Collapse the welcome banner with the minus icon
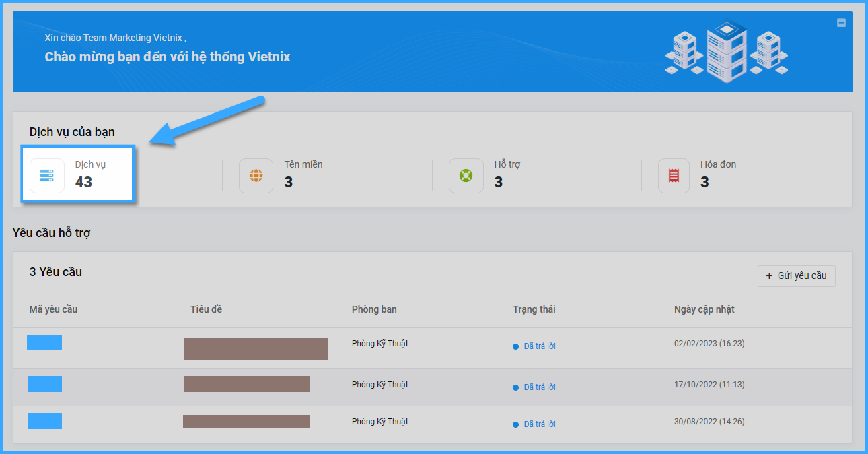The image size is (868, 454). 841,23
